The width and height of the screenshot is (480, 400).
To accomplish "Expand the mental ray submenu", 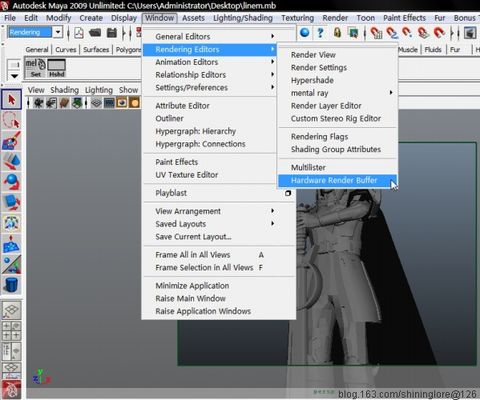I will [338, 93].
